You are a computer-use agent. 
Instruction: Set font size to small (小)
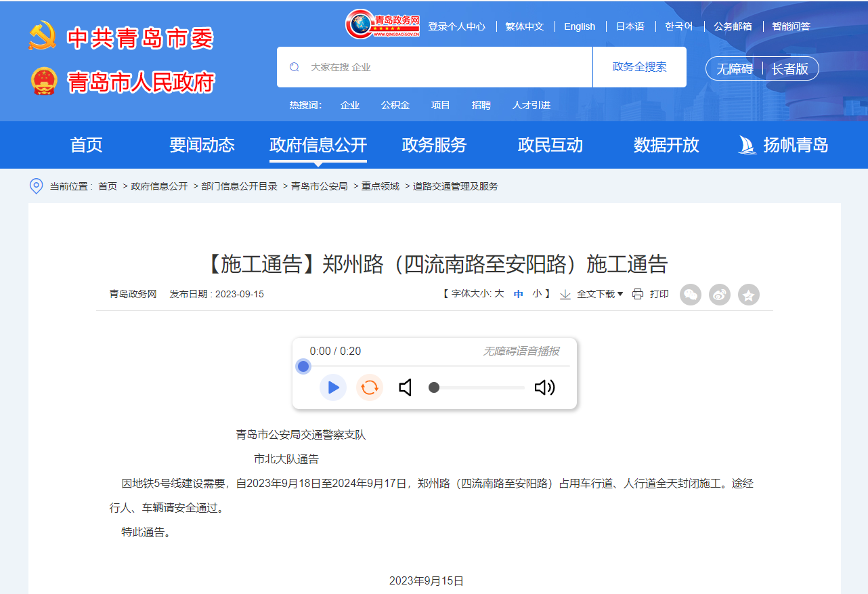click(x=537, y=294)
